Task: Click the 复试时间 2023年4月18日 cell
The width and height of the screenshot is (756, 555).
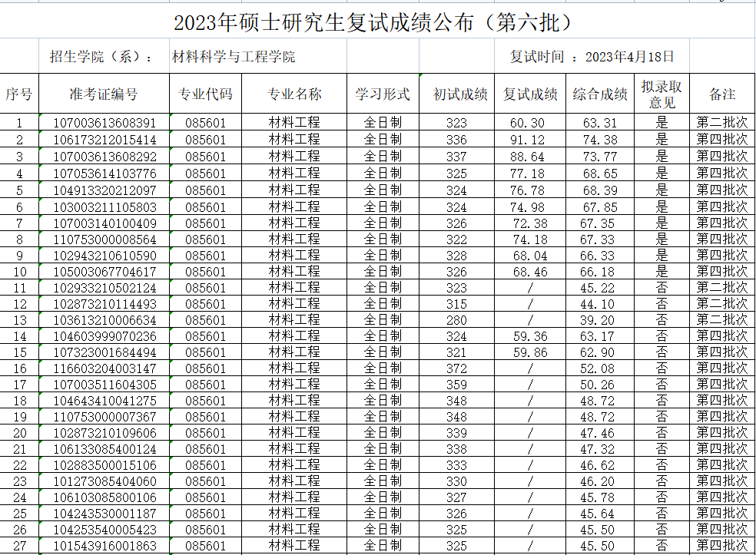Action: (592, 57)
